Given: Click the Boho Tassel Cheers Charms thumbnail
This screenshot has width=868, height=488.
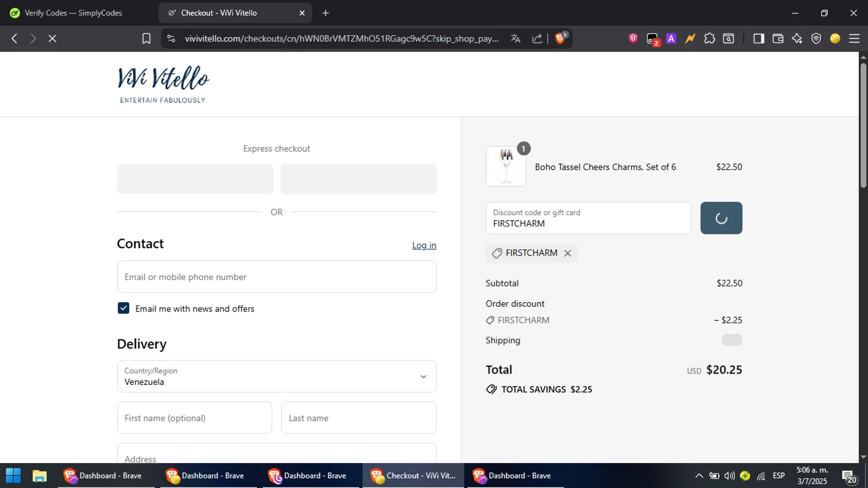Looking at the screenshot, I should pyautogui.click(x=506, y=166).
